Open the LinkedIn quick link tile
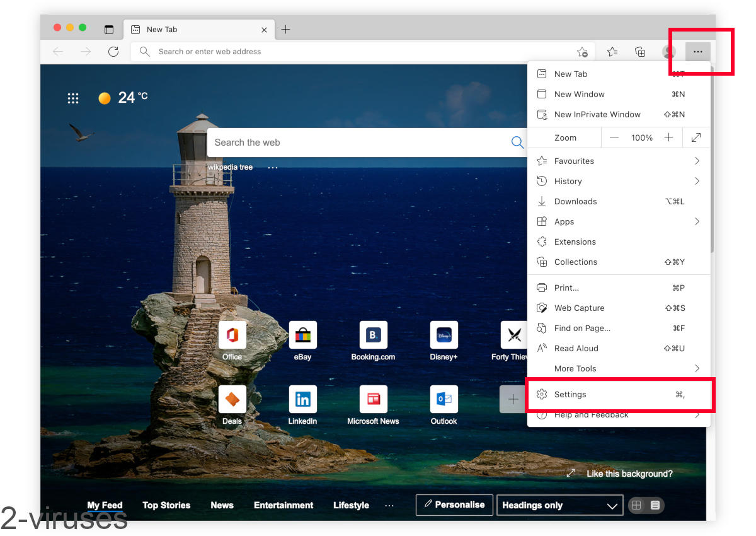Viewport: 756px width, 536px height. 302,400
